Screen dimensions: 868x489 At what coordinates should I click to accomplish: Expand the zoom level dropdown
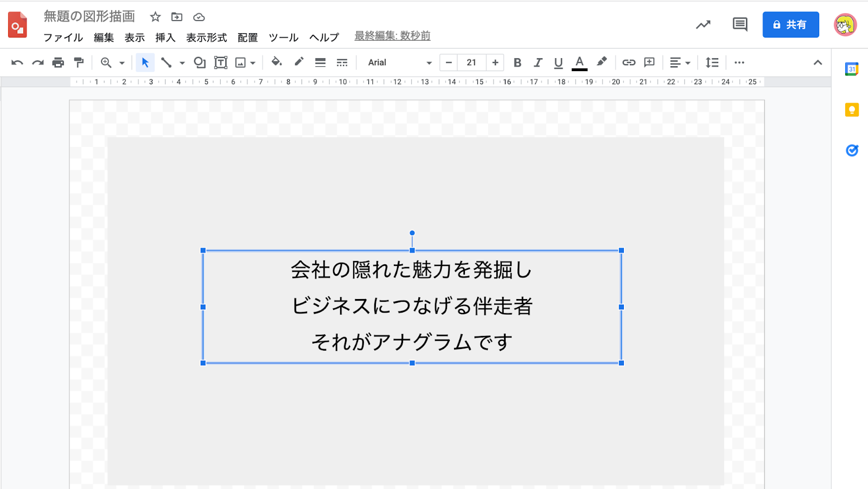pos(122,63)
